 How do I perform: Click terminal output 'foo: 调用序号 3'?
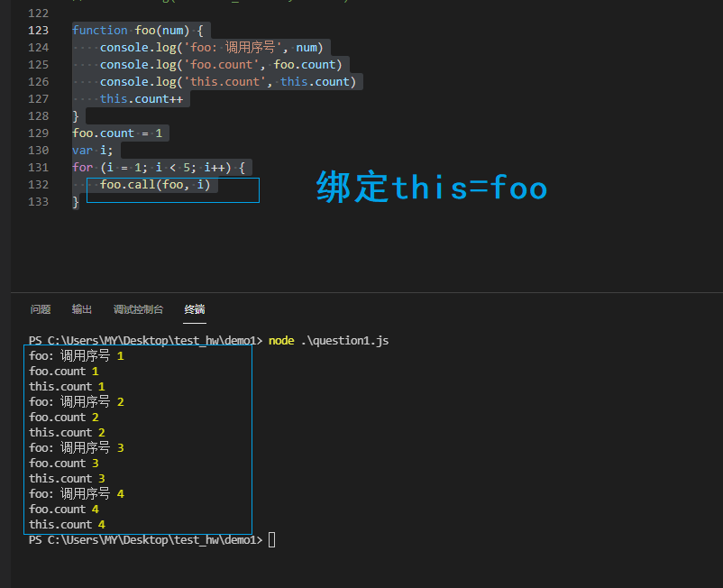click(x=77, y=448)
